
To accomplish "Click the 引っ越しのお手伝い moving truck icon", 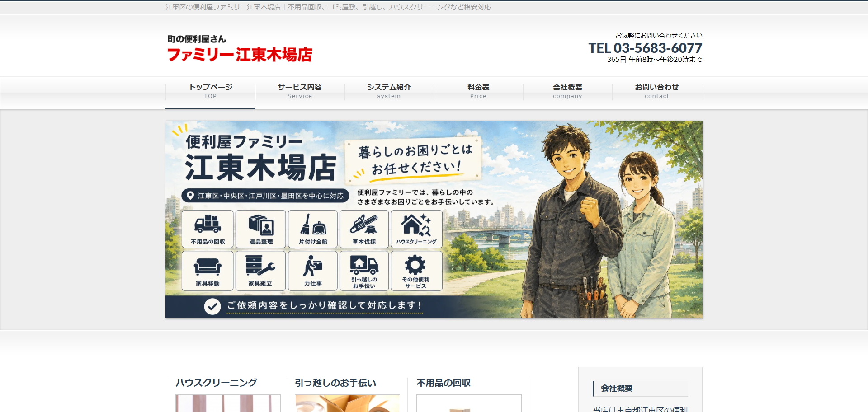I will [364, 264].
